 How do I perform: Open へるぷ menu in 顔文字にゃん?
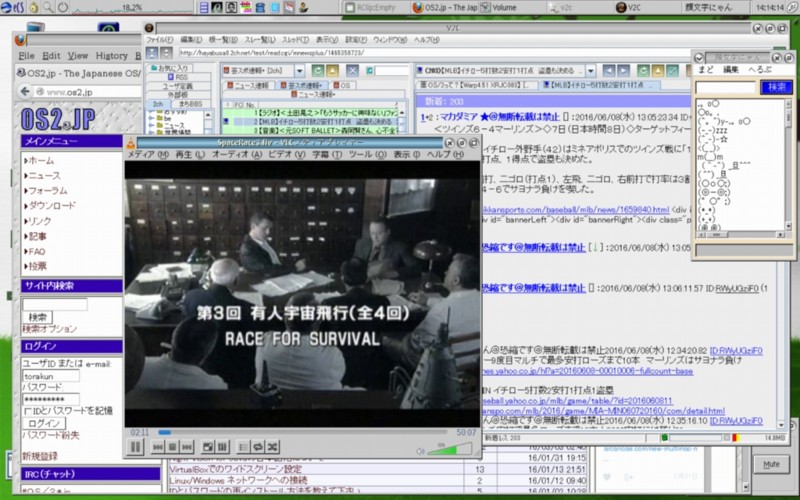click(x=760, y=70)
